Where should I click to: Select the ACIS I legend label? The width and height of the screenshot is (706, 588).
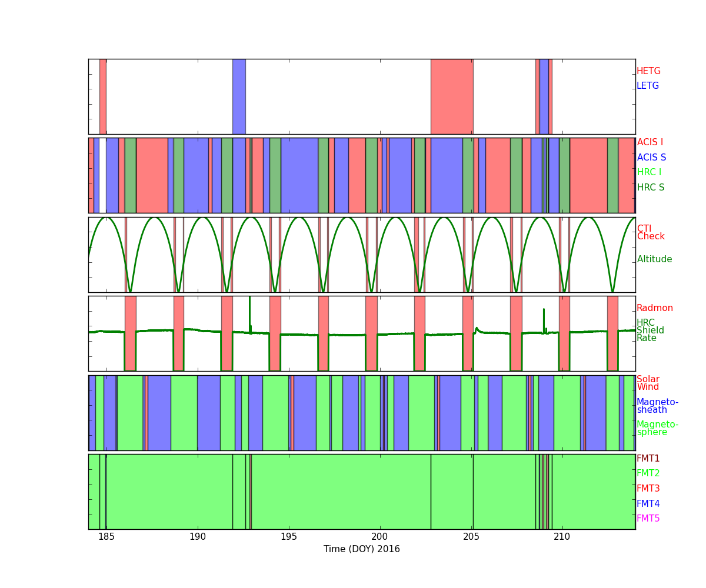click(x=650, y=142)
